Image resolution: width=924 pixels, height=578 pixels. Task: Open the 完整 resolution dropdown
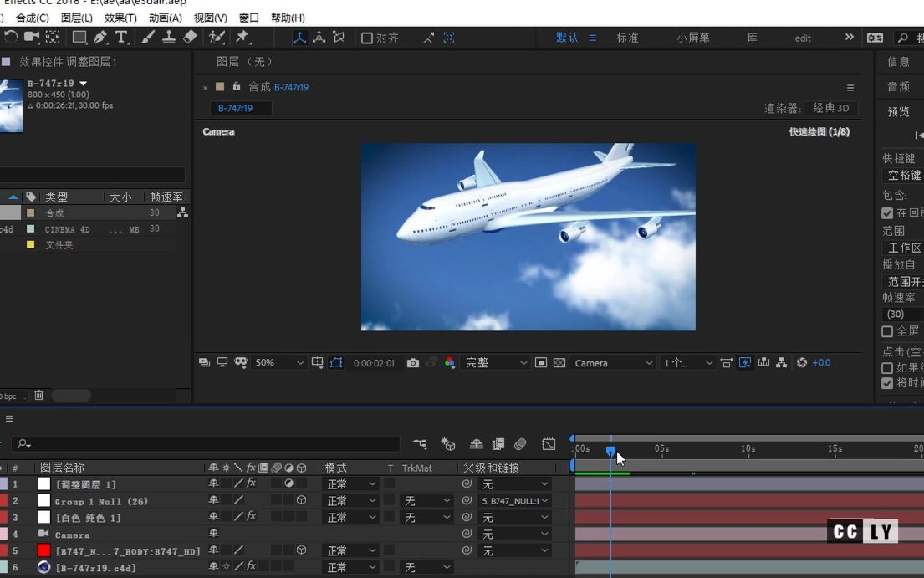[x=493, y=363]
